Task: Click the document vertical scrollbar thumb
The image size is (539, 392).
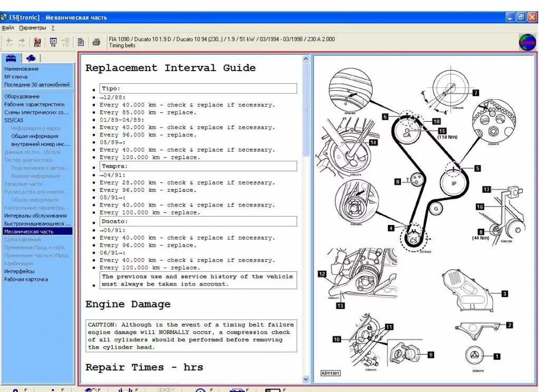Action: tap(306, 110)
